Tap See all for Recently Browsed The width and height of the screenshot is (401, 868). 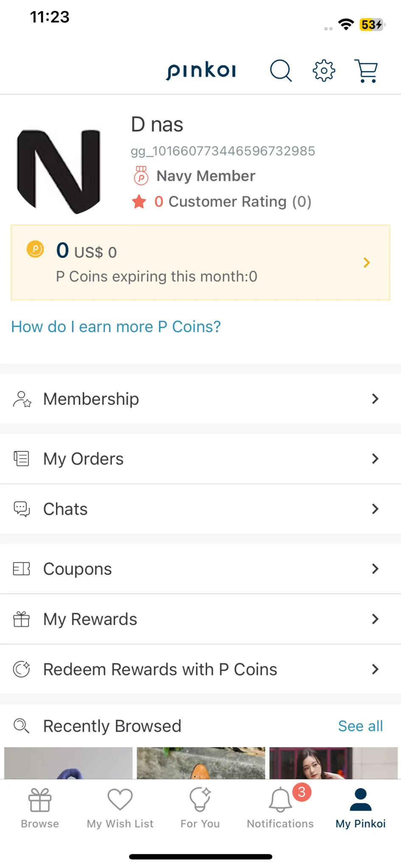pos(360,726)
